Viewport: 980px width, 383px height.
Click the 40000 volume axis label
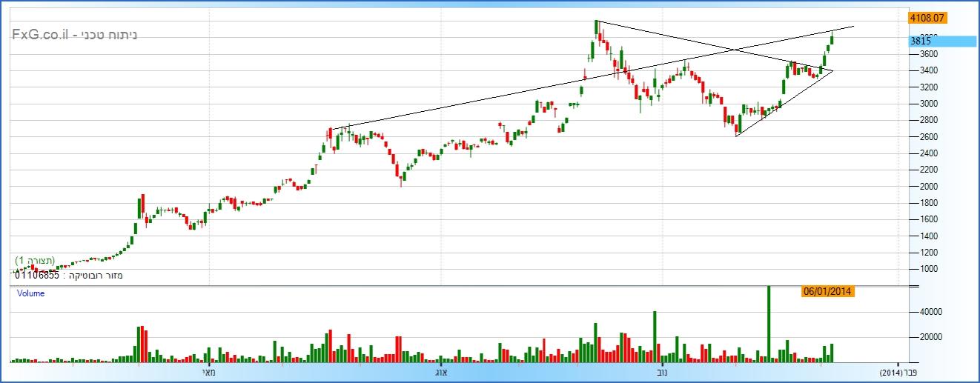(x=924, y=313)
